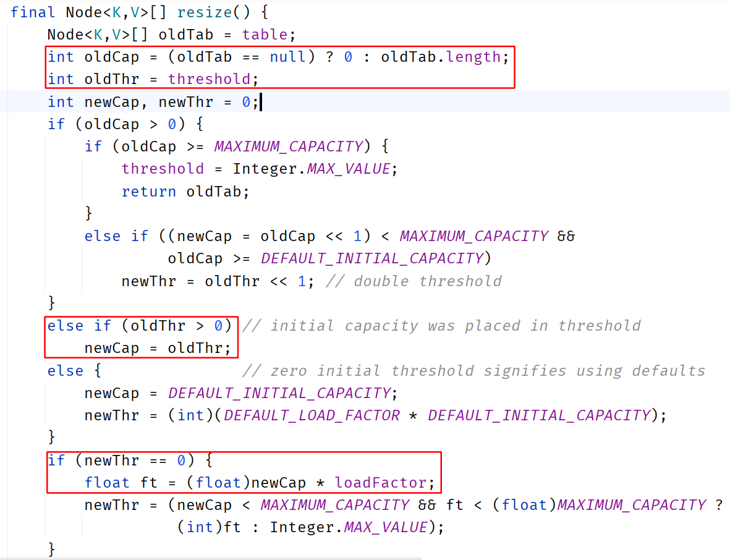Viewport: 730px width, 560px height.
Task: Click the '// double threshold' comment
Action: [x=414, y=281]
